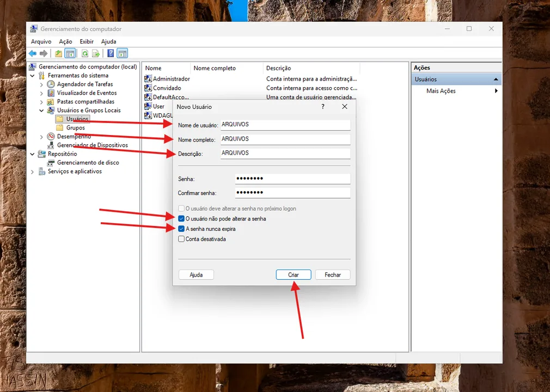Select Gerenciamento de disco icon
The width and height of the screenshot is (550, 392).
coord(51,163)
